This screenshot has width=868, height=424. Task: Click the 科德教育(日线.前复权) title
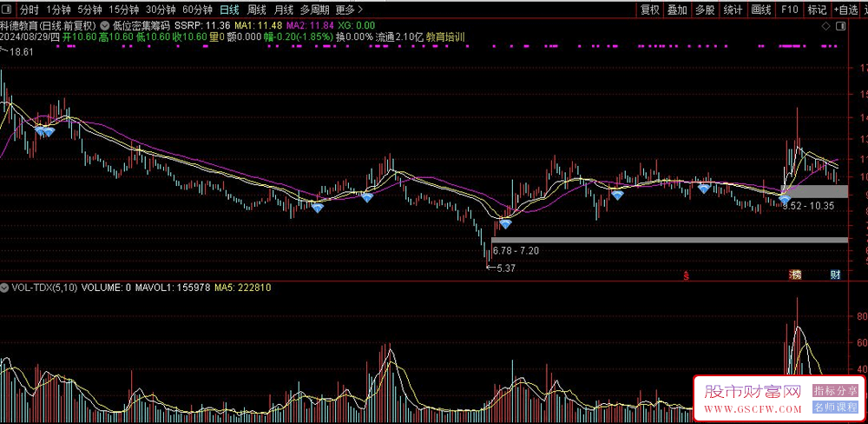(48, 25)
